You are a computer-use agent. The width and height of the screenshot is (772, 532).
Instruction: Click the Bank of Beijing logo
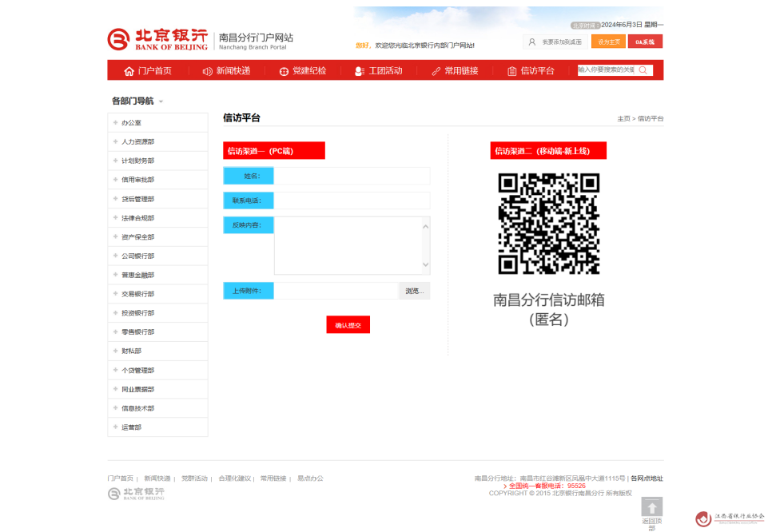[x=157, y=39]
